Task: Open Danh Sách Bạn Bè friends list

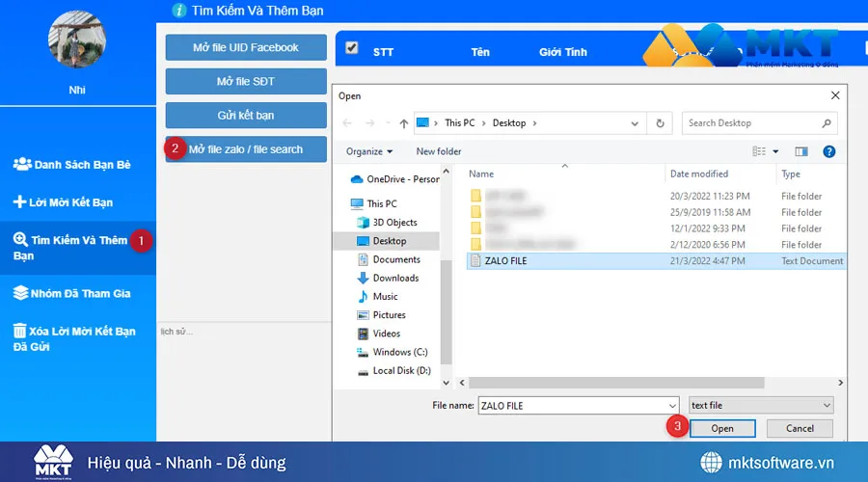Action: [x=72, y=164]
